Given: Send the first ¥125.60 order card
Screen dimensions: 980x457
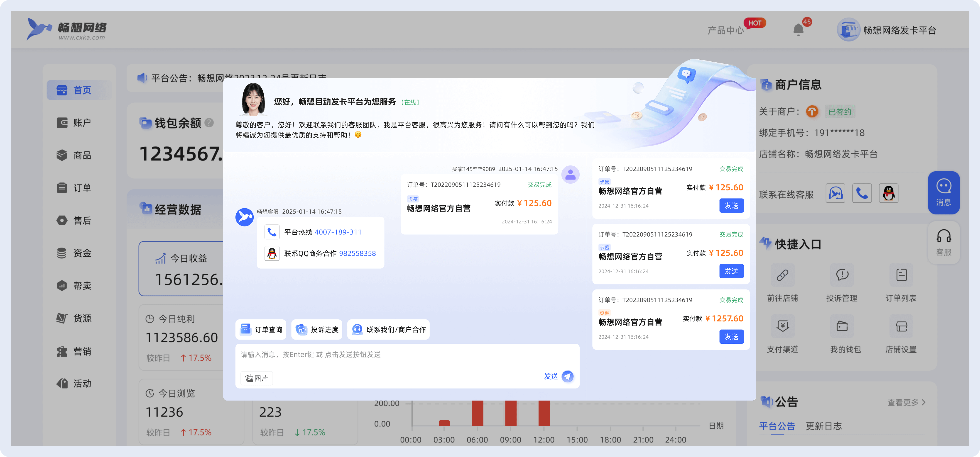Looking at the screenshot, I should 731,206.
